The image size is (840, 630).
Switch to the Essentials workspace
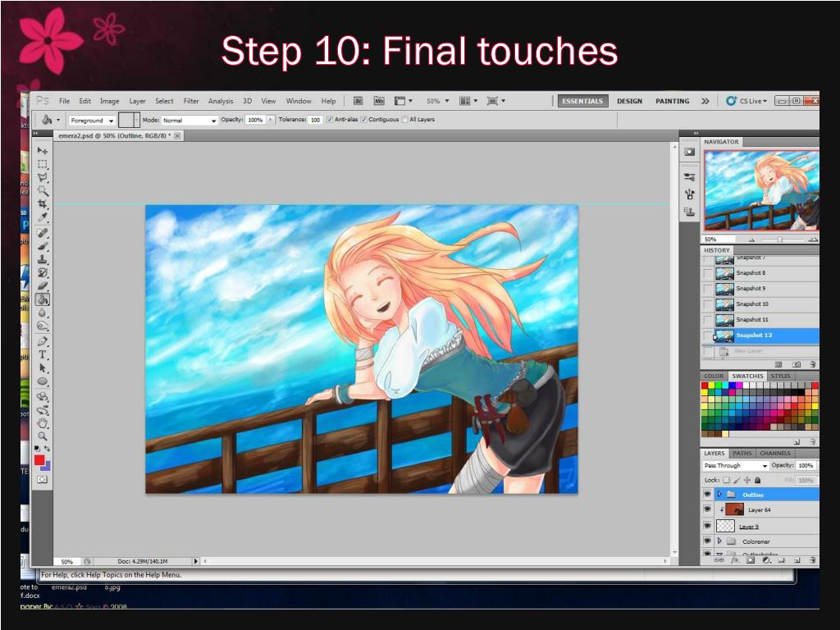pos(582,101)
